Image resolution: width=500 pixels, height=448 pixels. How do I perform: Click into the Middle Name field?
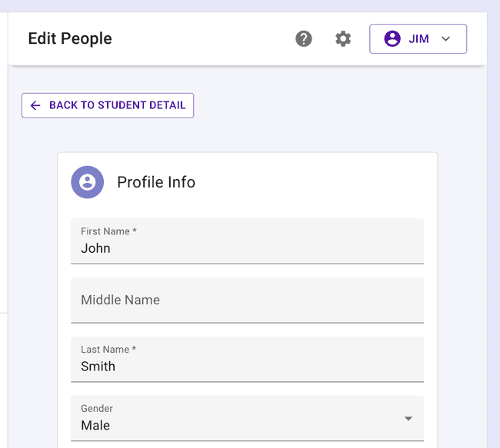pyautogui.click(x=247, y=300)
